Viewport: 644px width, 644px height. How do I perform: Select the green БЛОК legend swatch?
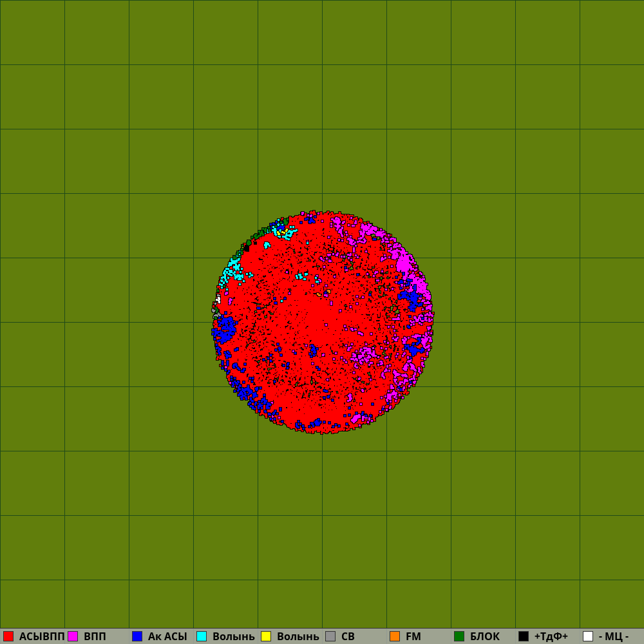click(x=459, y=636)
